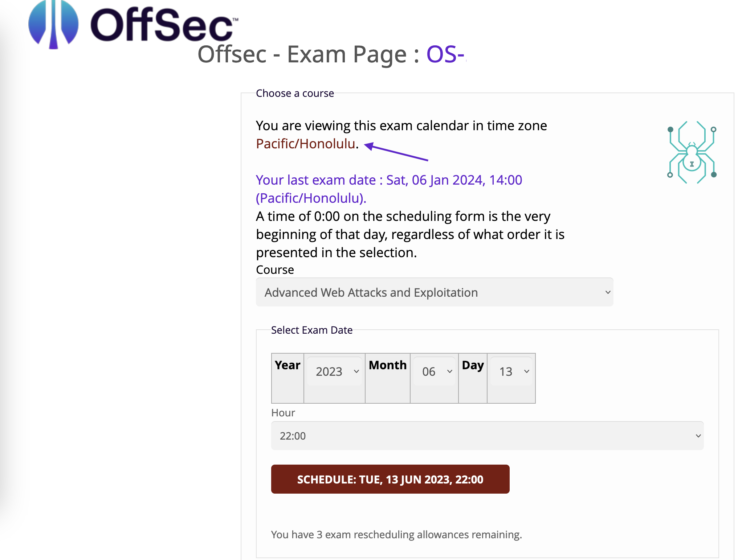742x560 pixels.
Task: Open the Course selection dropdown
Action: (x=434, y=292)
